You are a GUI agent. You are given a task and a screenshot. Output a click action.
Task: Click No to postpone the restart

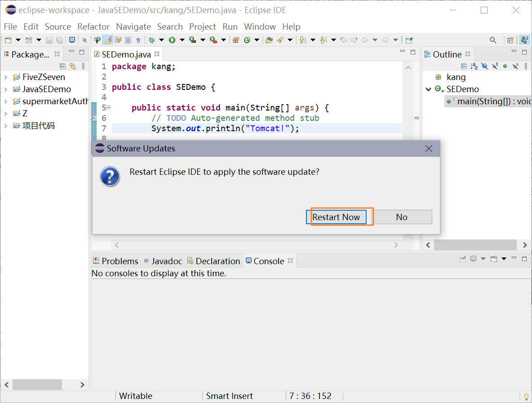pos(402,217)
